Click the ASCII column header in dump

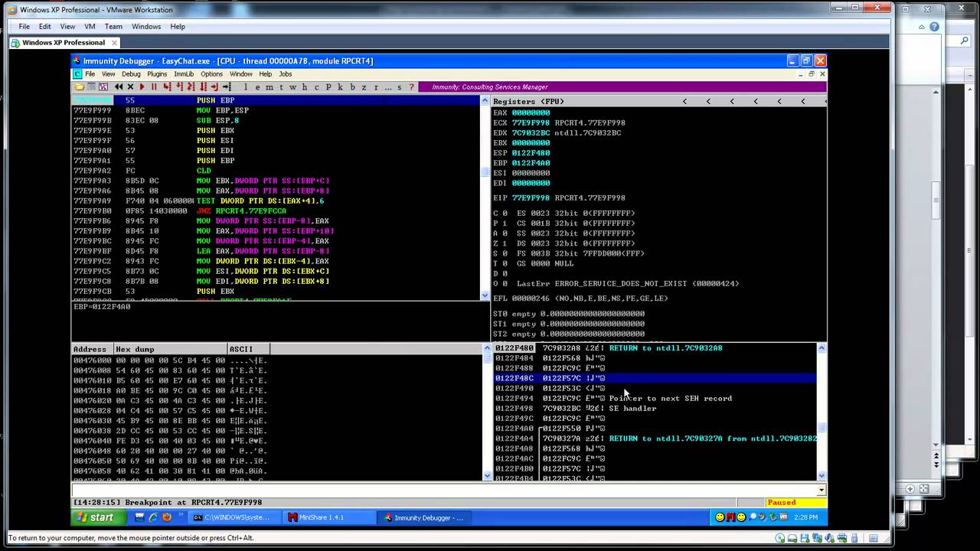(x=249, y=349)
